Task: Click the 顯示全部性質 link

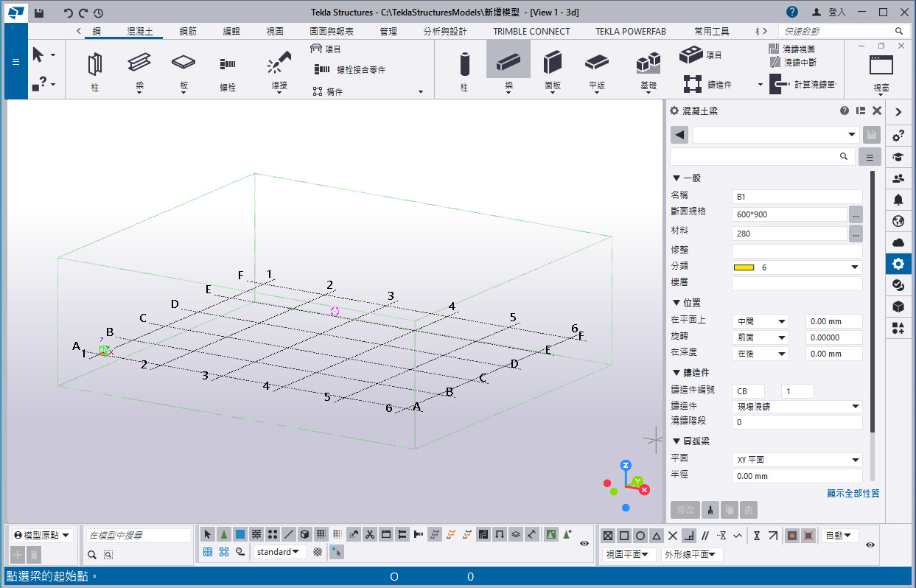Action: click(853, 494)
